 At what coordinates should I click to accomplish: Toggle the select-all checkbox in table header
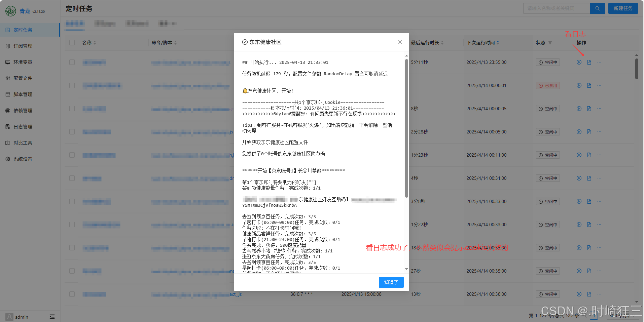pos(72,43)
